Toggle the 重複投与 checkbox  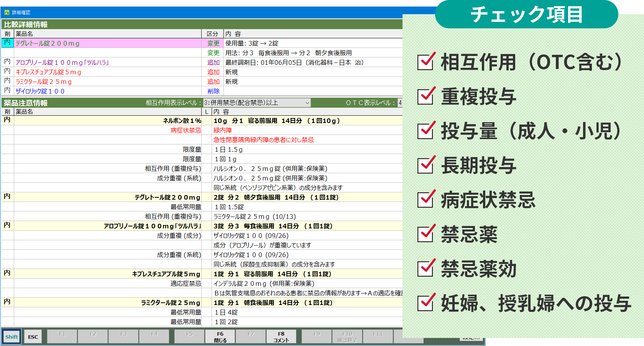(x=426, y=96)
